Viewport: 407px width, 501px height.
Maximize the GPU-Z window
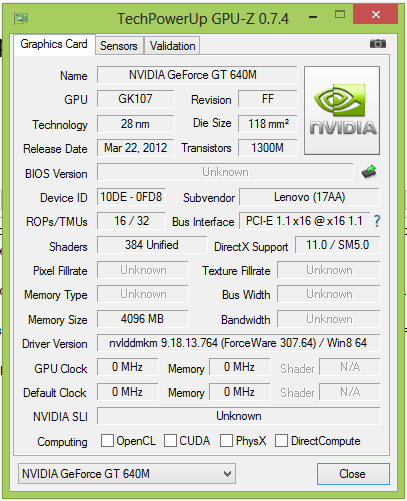[x=340, y=14]
